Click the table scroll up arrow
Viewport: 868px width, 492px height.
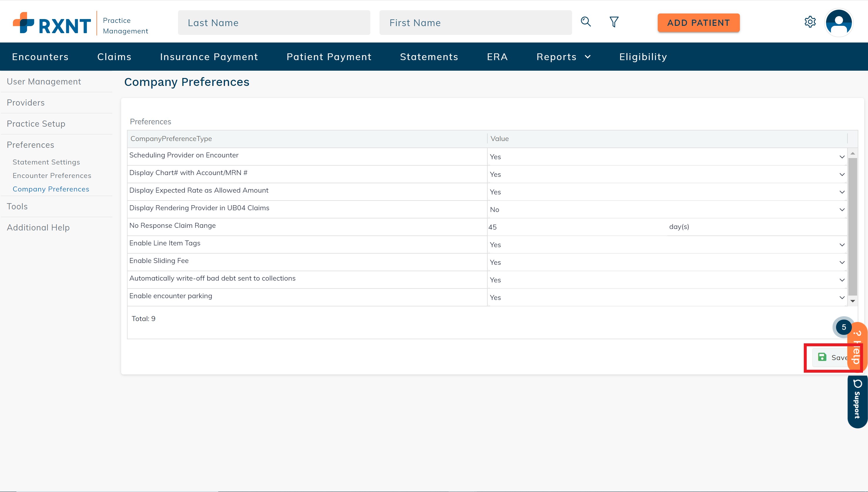(x=852, y=153)
